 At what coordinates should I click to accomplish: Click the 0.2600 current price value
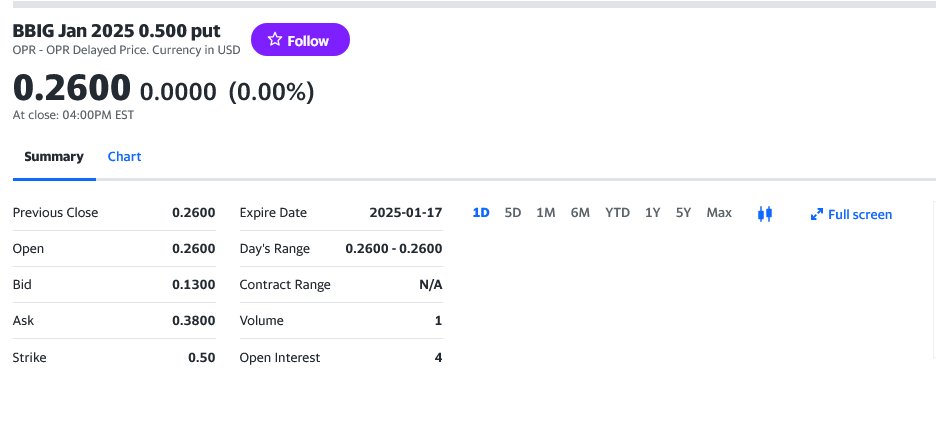pos(71,89)
